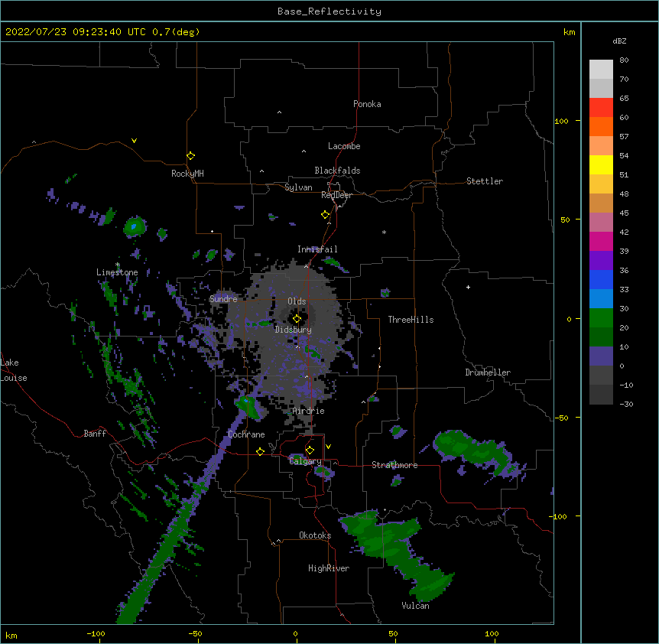The height and width of the screenshot is (644, 659).
Task: Click the asterisk marker east of Innisfail
Action: [x=384, y=232]
